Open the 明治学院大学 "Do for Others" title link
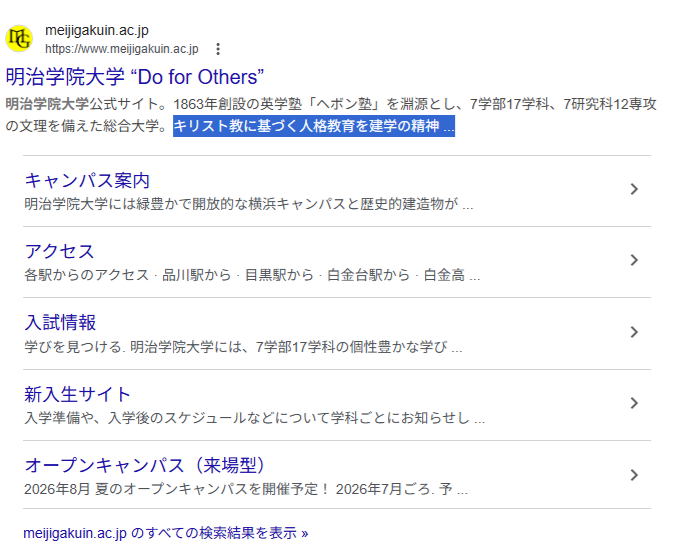Image resolution: width=683 pixels, height=557 pixels. click(x=135, y=77)
